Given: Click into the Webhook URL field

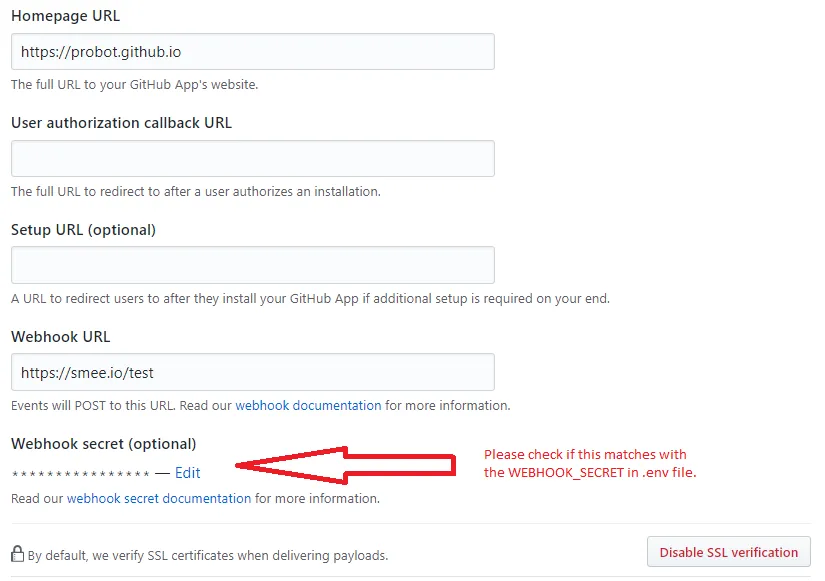Looking at the screenshot, I should point(252,372).
